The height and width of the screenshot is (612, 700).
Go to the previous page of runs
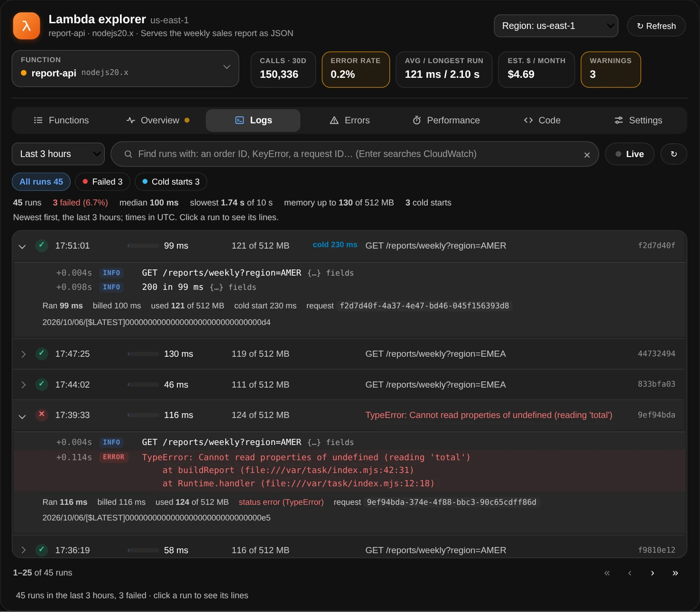pyautogui.click(x=630, y=573)
